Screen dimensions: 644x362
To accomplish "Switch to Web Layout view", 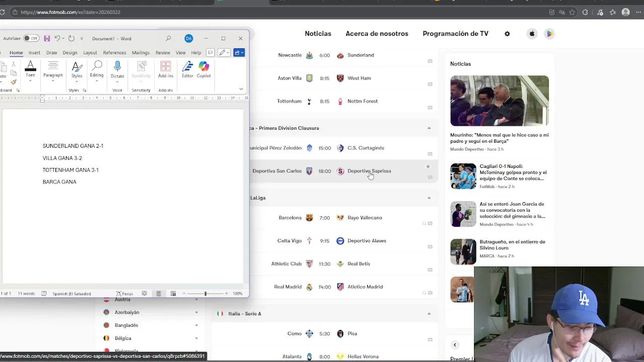I will point(173,294).
